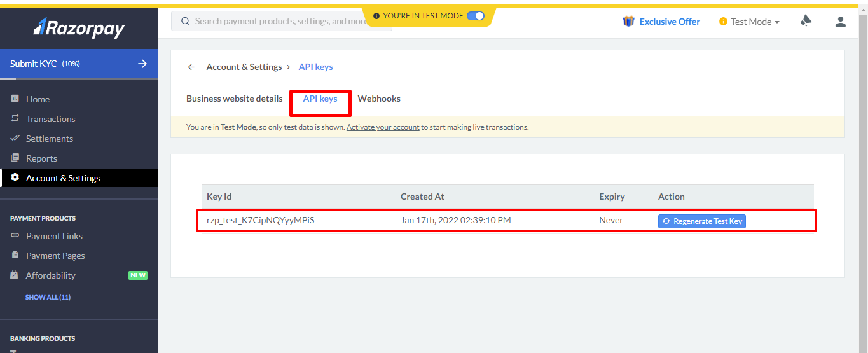The height and width of the screenshot is (353, 868).
Task: Click Regenerate Test Key button
Action: [701, 221]
